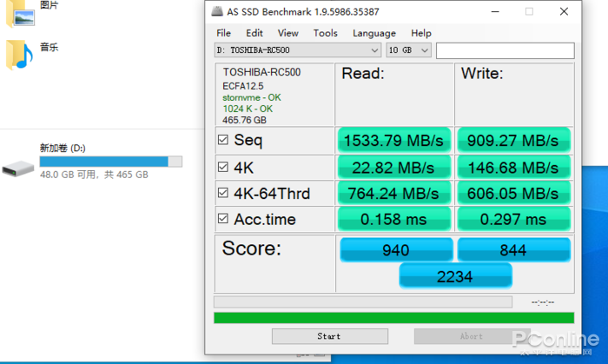Open the Tools menu
Image resolution: width=608 pixels, height=364 pixels.
click(326, 33)
